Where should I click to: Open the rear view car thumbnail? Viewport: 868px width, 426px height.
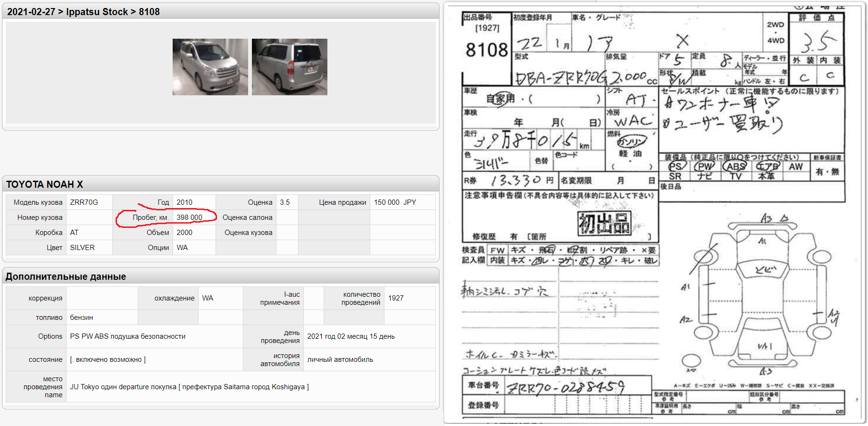pyautogui.click(x=289, y=67)
